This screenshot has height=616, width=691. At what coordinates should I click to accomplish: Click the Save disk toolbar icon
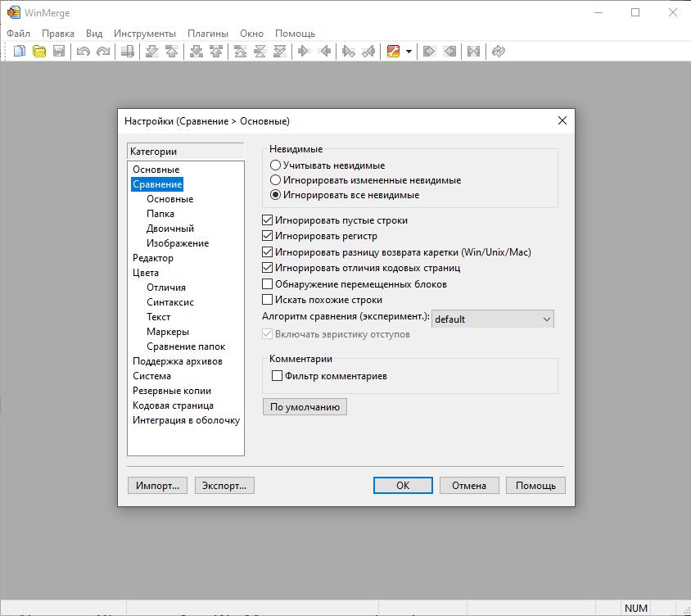coord(59,52)
